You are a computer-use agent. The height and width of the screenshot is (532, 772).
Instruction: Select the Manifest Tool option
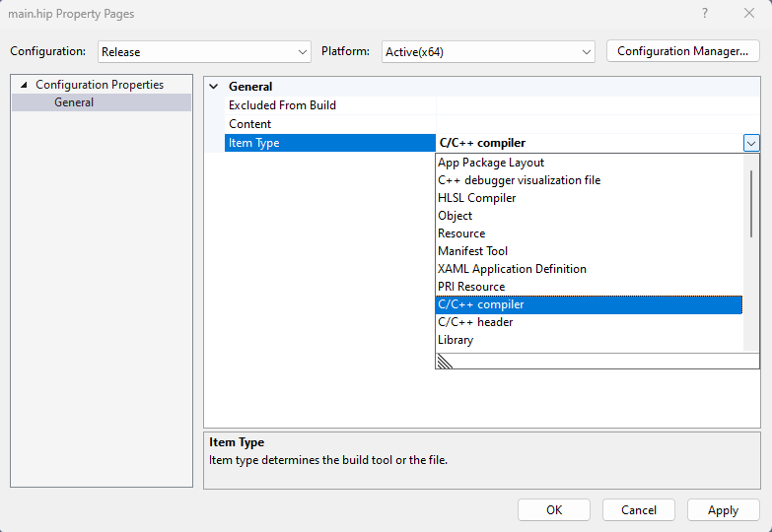click(x=472, y=251)
